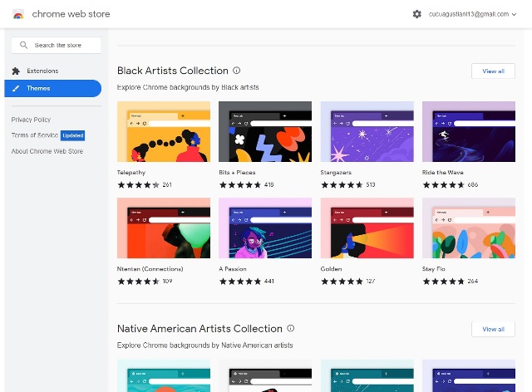
Task: Click the Stargazers theme title
Action: point(336,173)
